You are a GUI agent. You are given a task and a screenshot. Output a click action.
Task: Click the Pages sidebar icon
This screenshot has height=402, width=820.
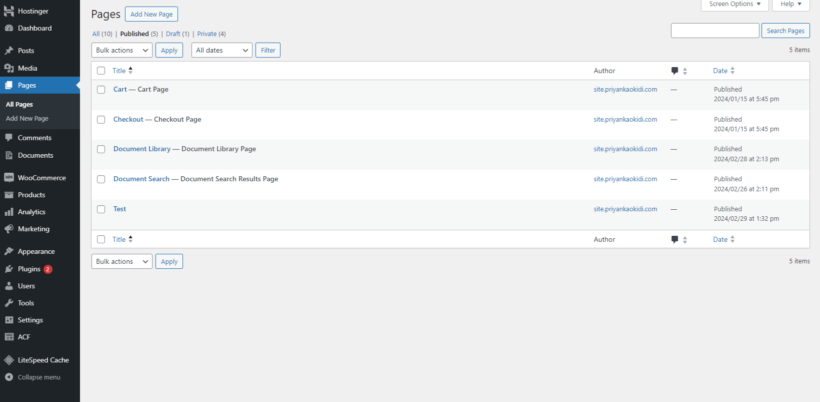tap(8, 85)
